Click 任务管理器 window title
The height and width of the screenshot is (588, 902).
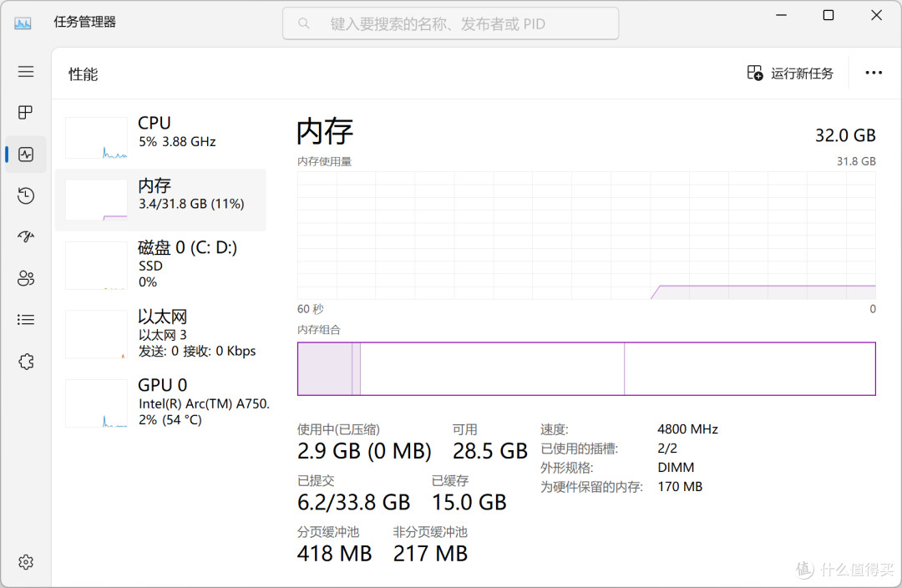click(85, 22)
